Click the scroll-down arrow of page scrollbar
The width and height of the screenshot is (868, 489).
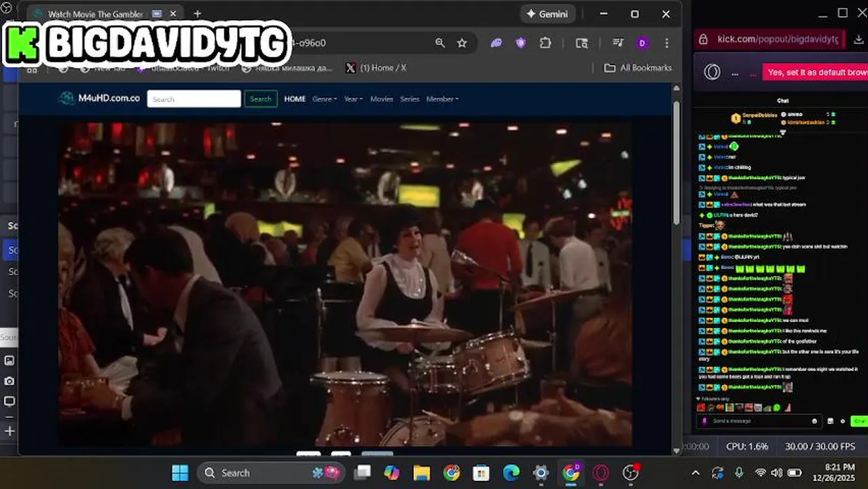point(676,450)
